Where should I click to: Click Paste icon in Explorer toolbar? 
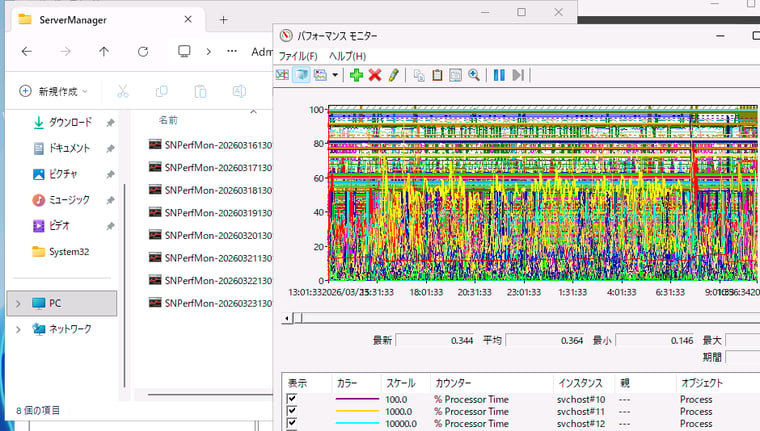pyautogui.click(x=200, y=91)
